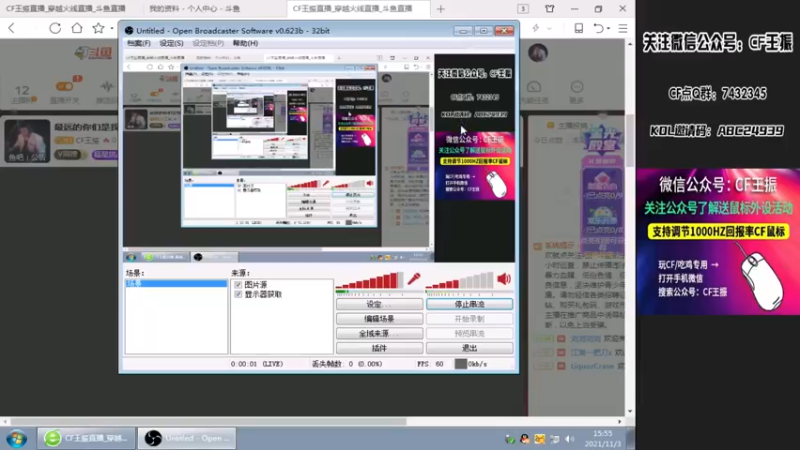
Task: Open the browser hamburger menu
Action: click(623, 28)
